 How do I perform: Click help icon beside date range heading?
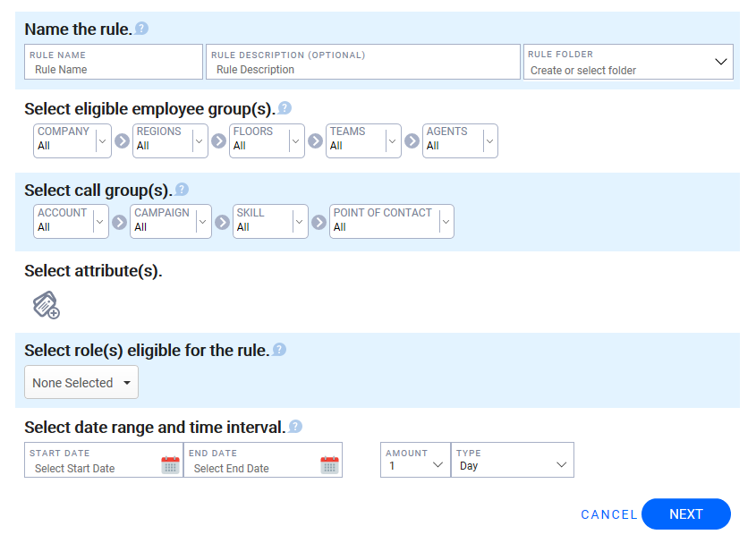pyautogui.click(x=295, y=427)
